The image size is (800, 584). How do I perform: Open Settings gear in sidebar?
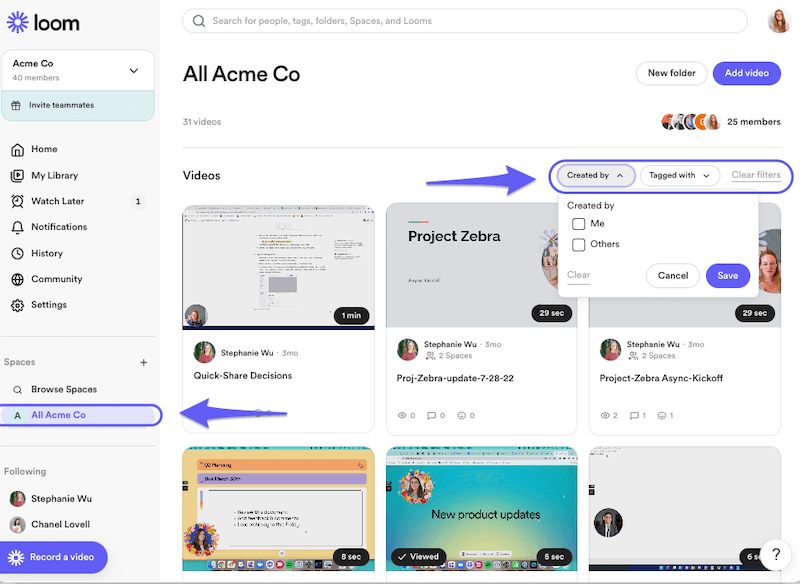[17, 305]
